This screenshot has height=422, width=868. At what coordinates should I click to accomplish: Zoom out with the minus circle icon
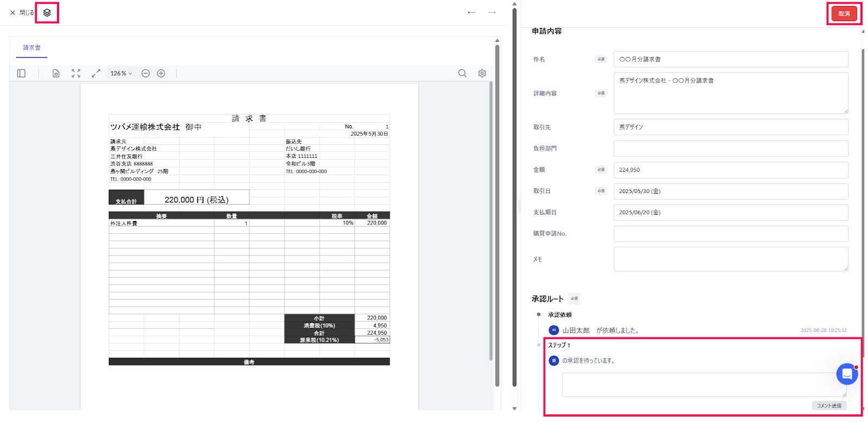145,73
